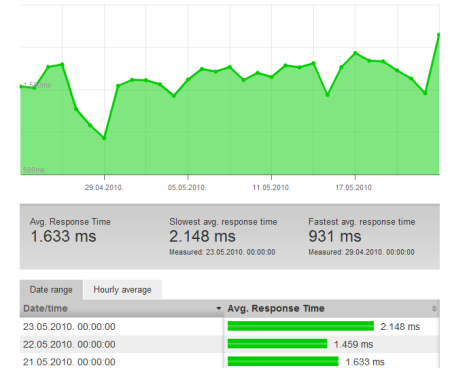Select the Date range tab
This screenshot has width=450, height=368.
[51, 290]
